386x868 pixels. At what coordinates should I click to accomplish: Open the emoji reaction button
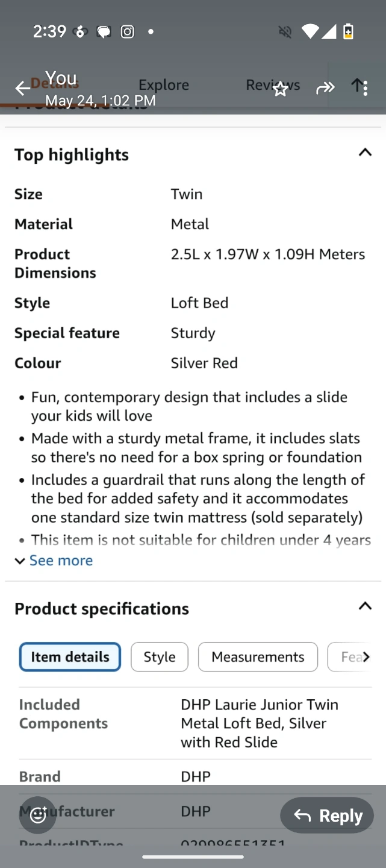pyautogui.click(x=38, y=815)
